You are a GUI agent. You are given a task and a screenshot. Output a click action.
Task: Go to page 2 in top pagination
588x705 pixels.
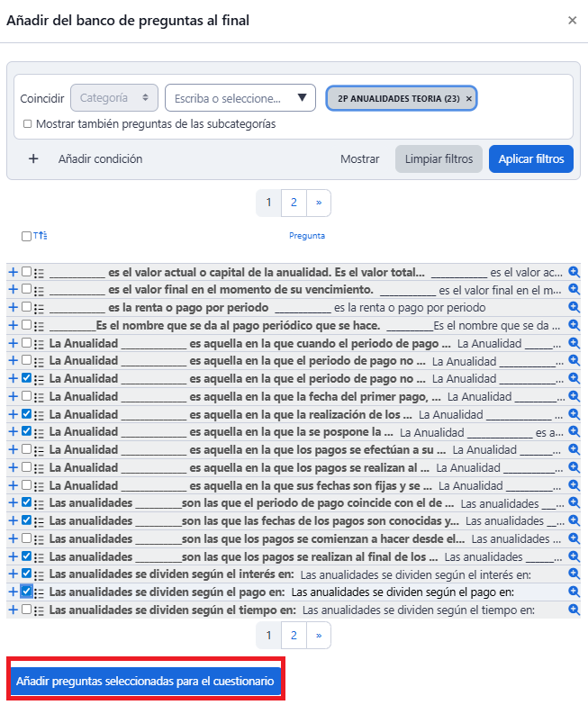[x=294, y=203]
